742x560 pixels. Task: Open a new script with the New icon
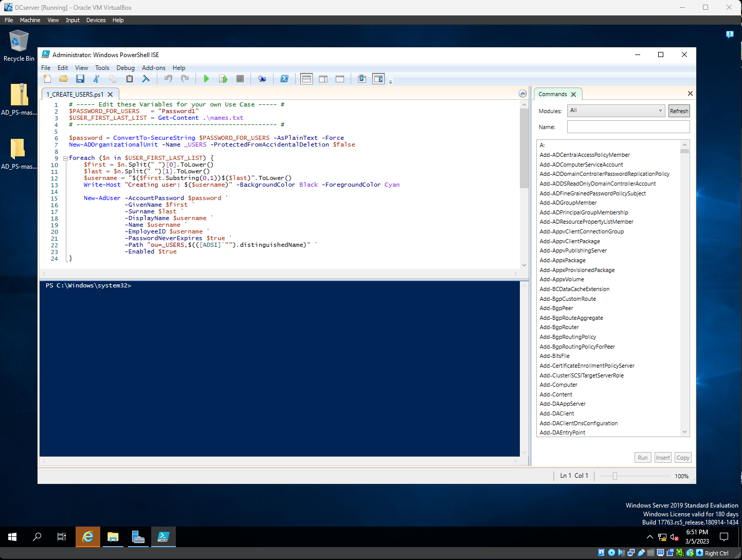click(x=47, y=79)
